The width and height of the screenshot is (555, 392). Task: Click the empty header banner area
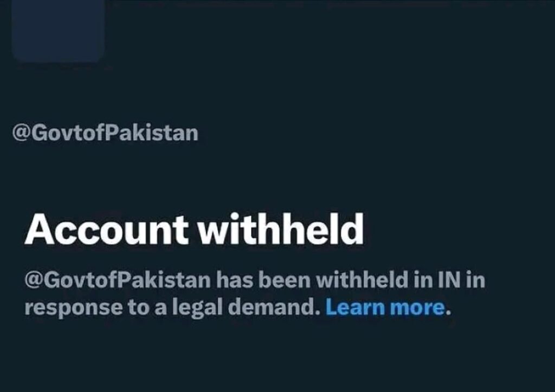pos(329,32)
